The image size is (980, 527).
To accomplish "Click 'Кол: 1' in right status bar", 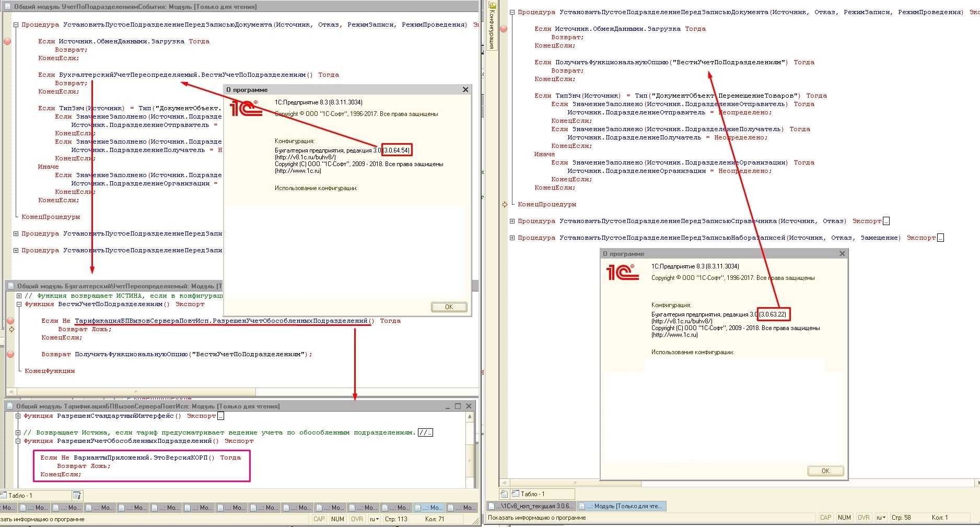I will click(940, 518).
